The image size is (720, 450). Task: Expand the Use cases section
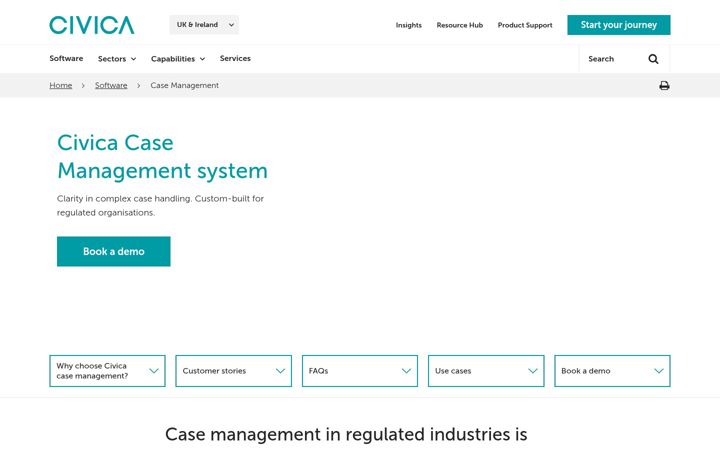(486, 371)
